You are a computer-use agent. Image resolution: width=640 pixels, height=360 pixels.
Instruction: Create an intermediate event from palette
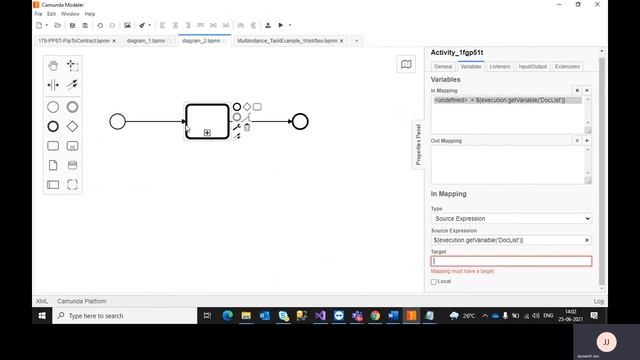[72, 107]
